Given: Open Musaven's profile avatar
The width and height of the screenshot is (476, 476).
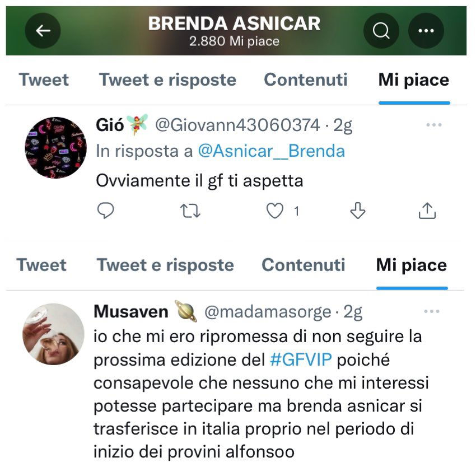Looking at the screenshot, I should pyautogui.click(x=53, y=334).
